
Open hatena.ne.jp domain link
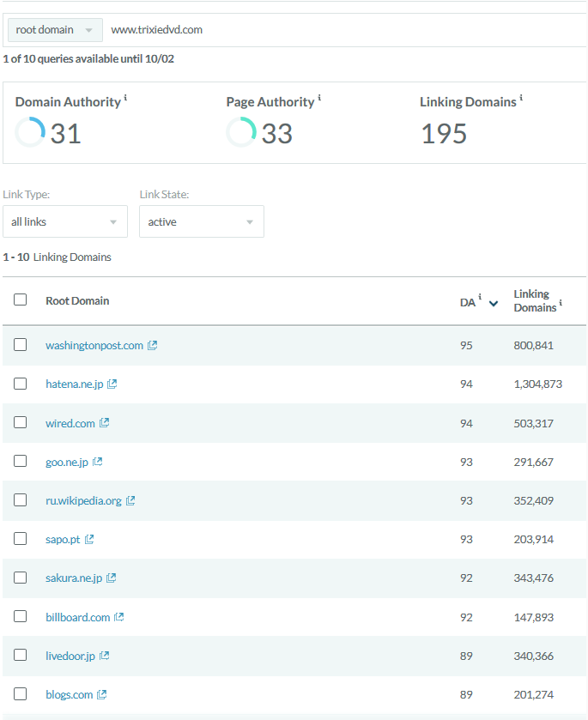pos(75,384)
